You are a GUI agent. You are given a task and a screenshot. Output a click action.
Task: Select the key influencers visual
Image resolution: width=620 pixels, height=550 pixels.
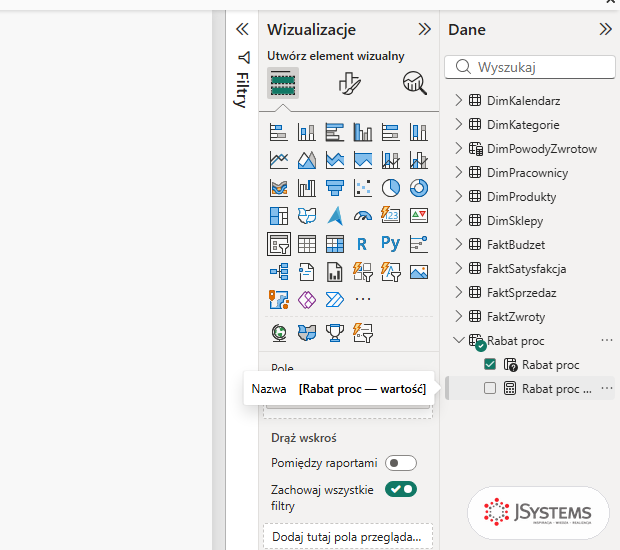click(419, 244)
